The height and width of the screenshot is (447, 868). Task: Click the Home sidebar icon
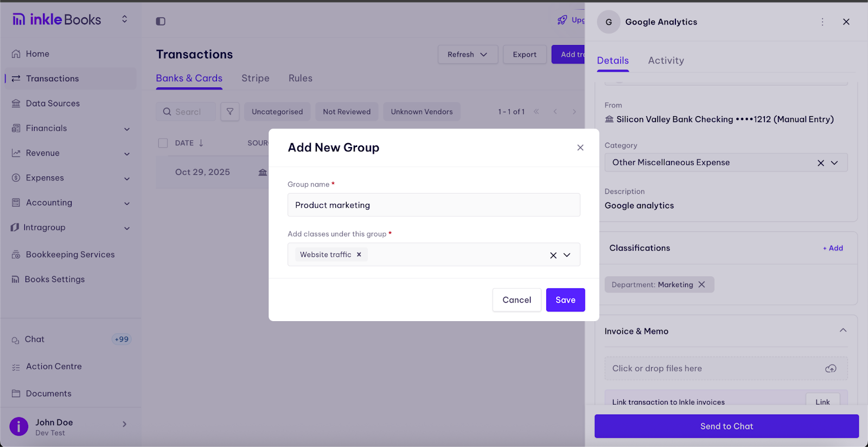coord(16,54)
